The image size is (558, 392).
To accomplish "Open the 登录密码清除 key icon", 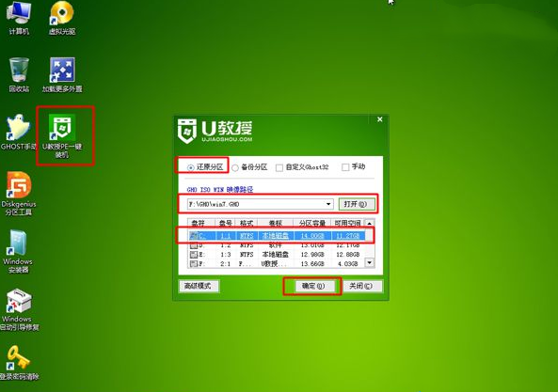I will point(19,363).
